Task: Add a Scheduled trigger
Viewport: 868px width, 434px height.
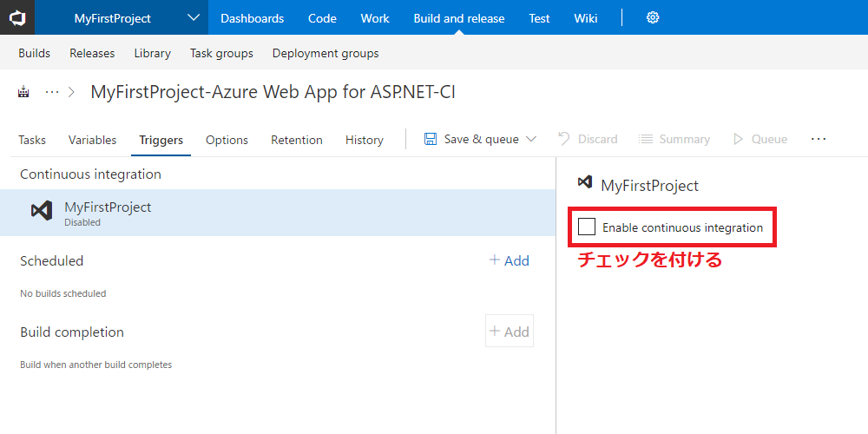Action: 510,260
